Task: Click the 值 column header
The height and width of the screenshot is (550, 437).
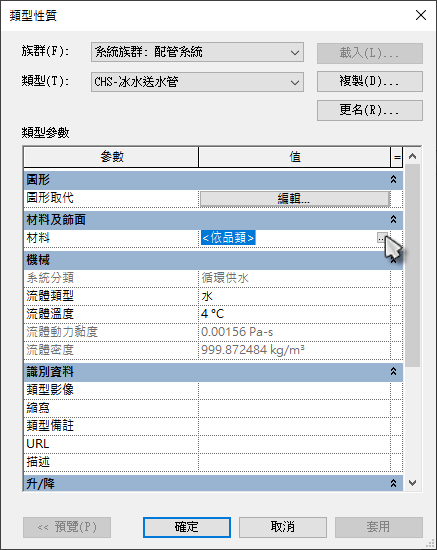Action: click(x=295, y=157)
